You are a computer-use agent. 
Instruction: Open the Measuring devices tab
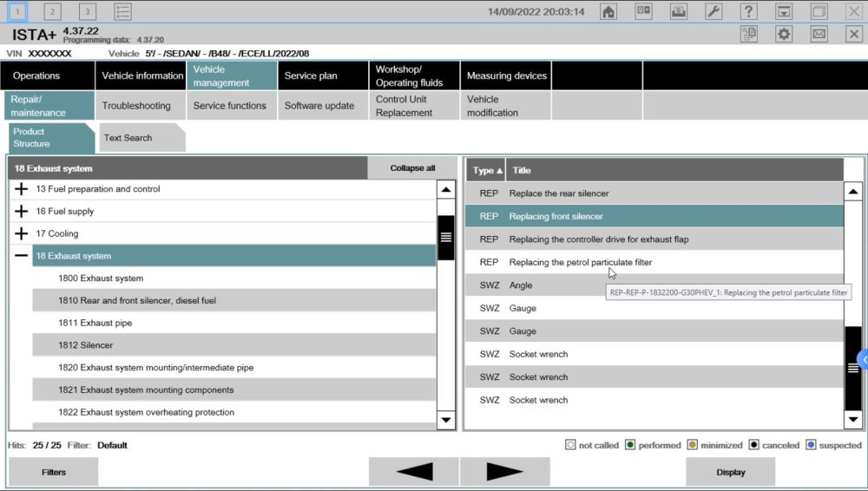click(506, 75)
